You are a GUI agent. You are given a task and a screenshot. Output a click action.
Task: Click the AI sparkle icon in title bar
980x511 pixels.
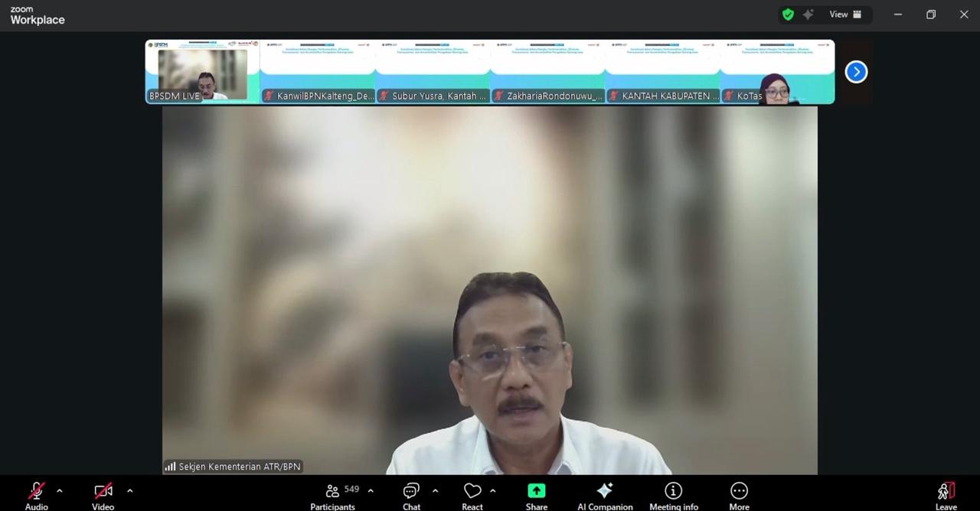[x=808, y=15]
